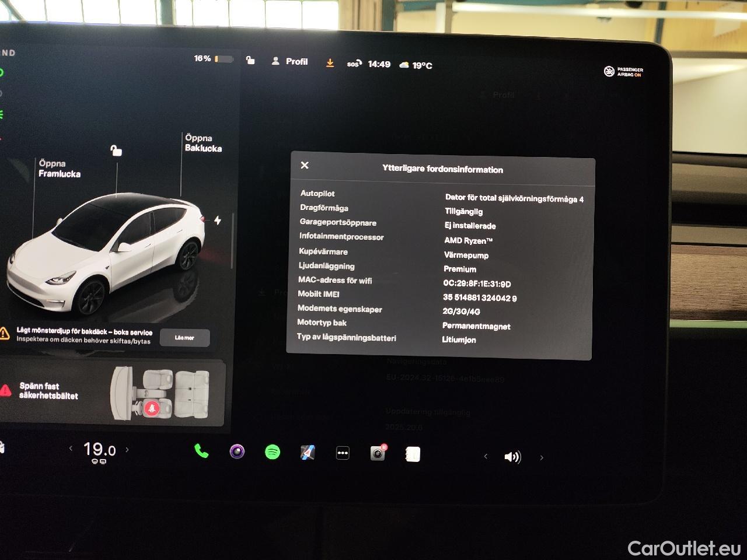747x560 pixels.
Task: Select the 'Premium' audio value
Action: point(460,269)
